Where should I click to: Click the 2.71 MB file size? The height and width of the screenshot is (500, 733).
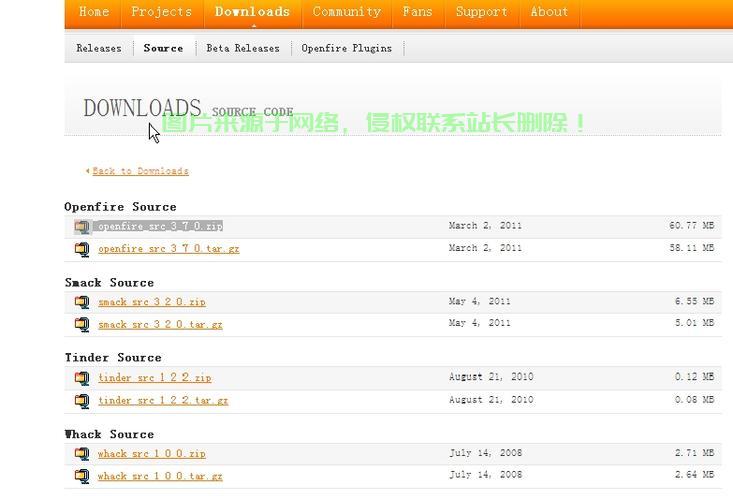pyautogui.click(x=694, y=452)
